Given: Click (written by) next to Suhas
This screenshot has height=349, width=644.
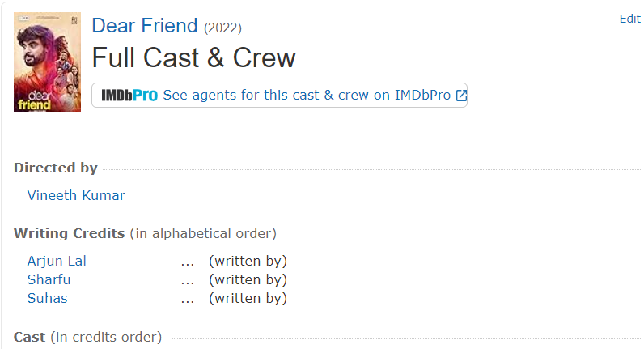Looking at the screenshot, I should 248,298.
